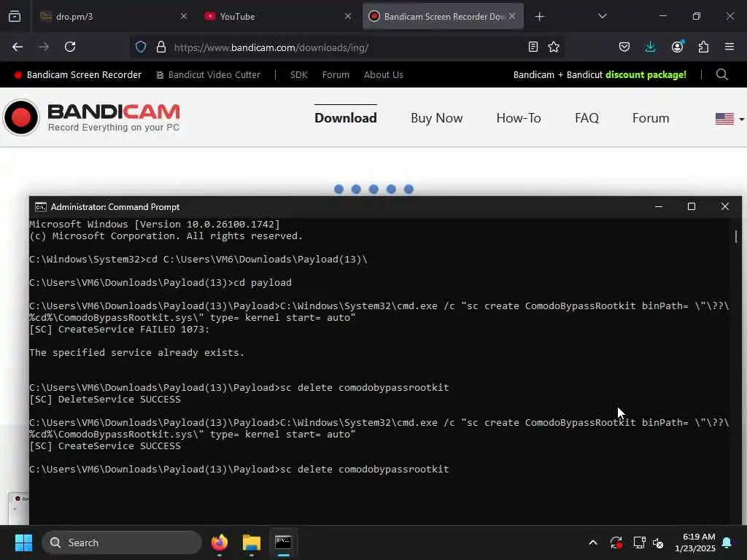Toggle reader view icon
The height and width of the screenshot is (560, 747).
tap(533, 47)
